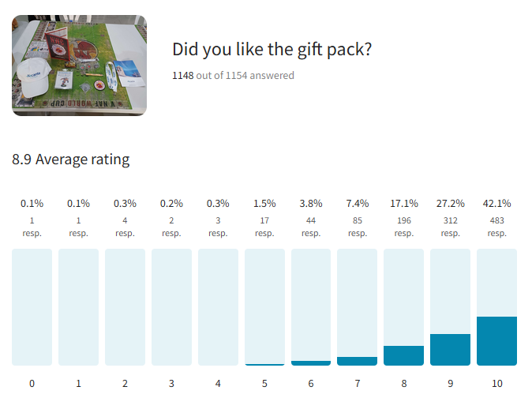Select the rating 10 bar
Image resolution: width=532 pixels, height=413 pixels.
click(x=496, y=307)
